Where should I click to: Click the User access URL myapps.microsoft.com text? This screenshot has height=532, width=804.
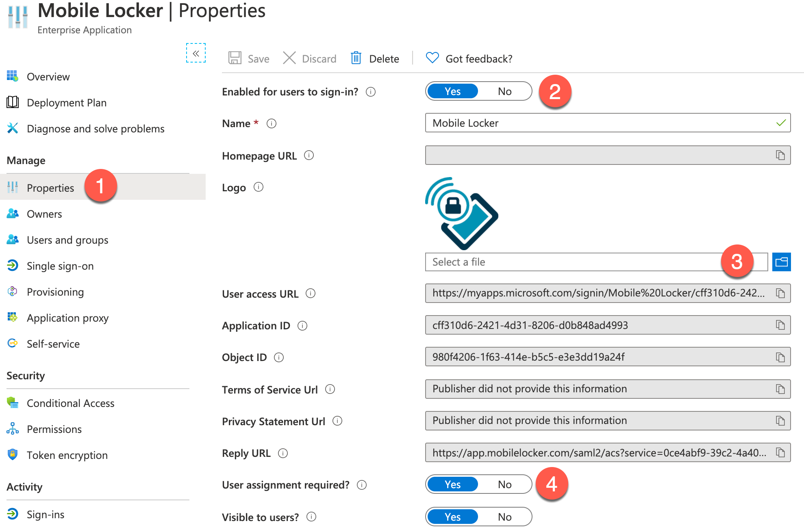(x=598, y=293)
